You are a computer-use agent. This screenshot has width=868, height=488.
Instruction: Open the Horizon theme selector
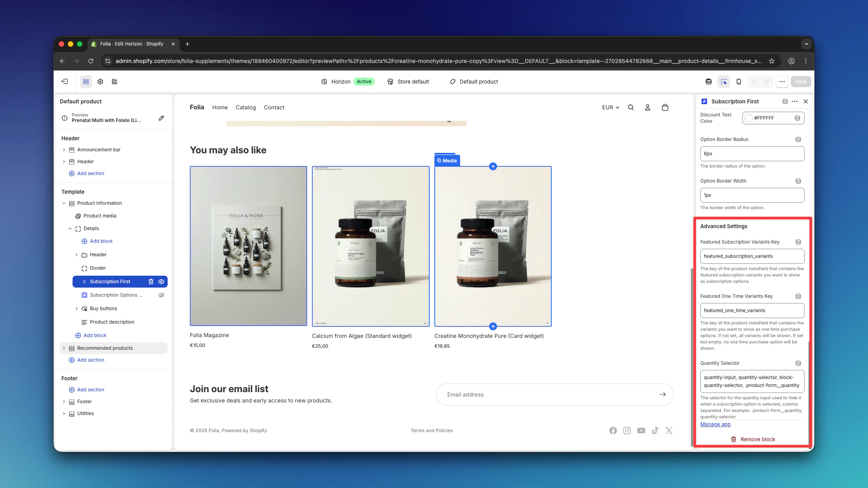tap(348, 82)
